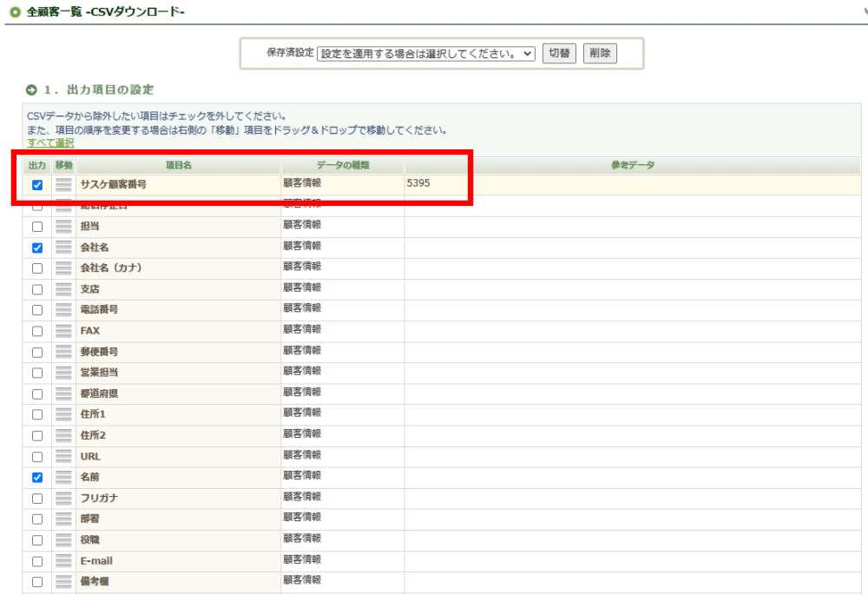Uncheck the サスケ顧客番号 output checkbox
The height and width of the screenshot is (595, 868).
pyautogui.click(x=37, y=185)
